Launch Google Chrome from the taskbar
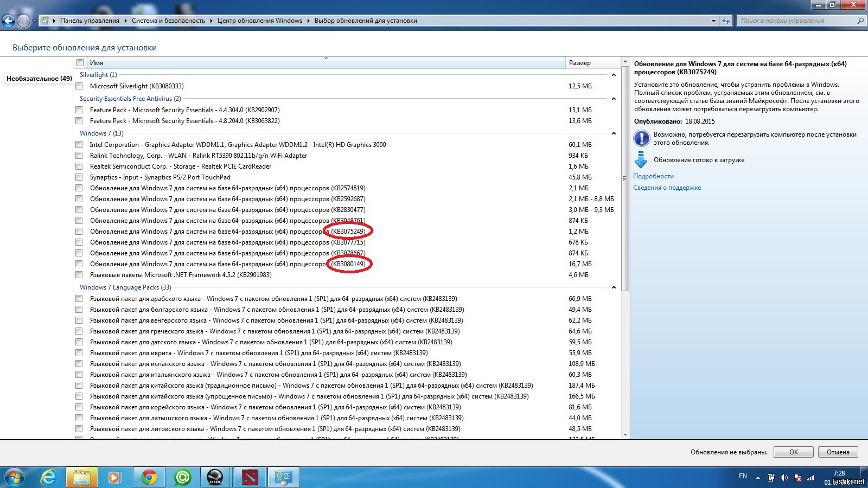The height and width of the screenshot is (488, 868). [x=149, y=477]
